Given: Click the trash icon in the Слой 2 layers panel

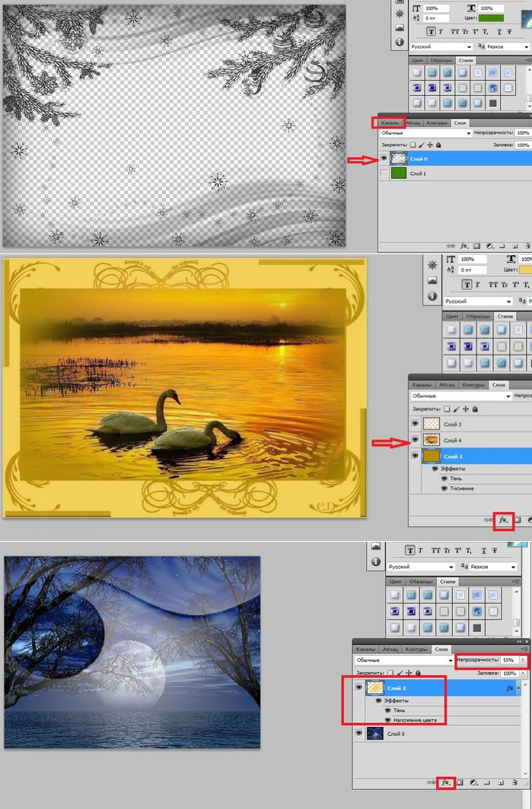Looking at the screenshot, I should (514, 782).
